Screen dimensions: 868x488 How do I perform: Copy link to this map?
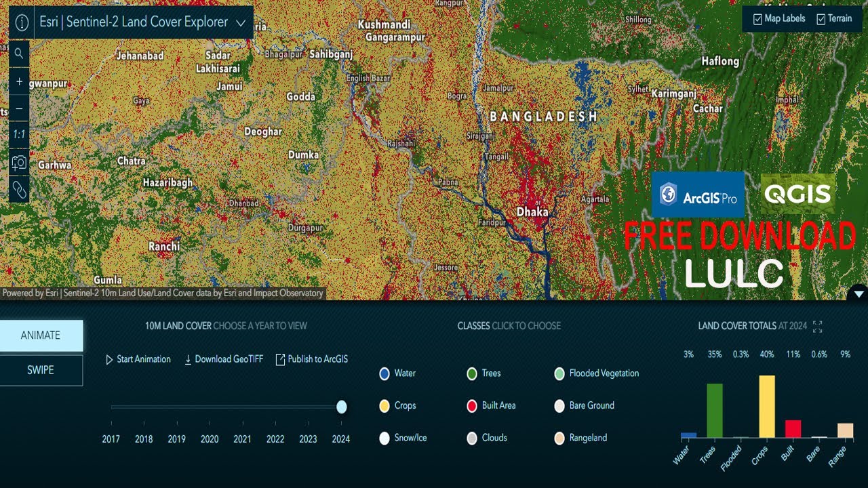click(x=19, y=190)
